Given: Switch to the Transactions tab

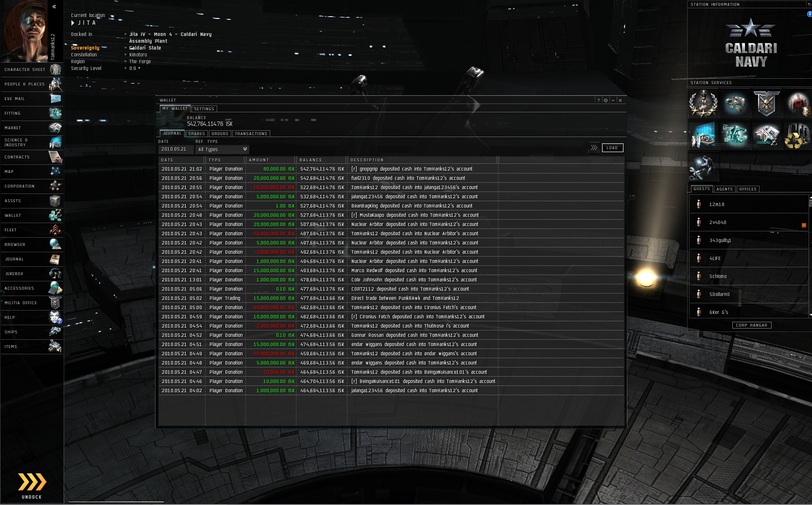Looking at the screenshot, I should pos(251,134).
